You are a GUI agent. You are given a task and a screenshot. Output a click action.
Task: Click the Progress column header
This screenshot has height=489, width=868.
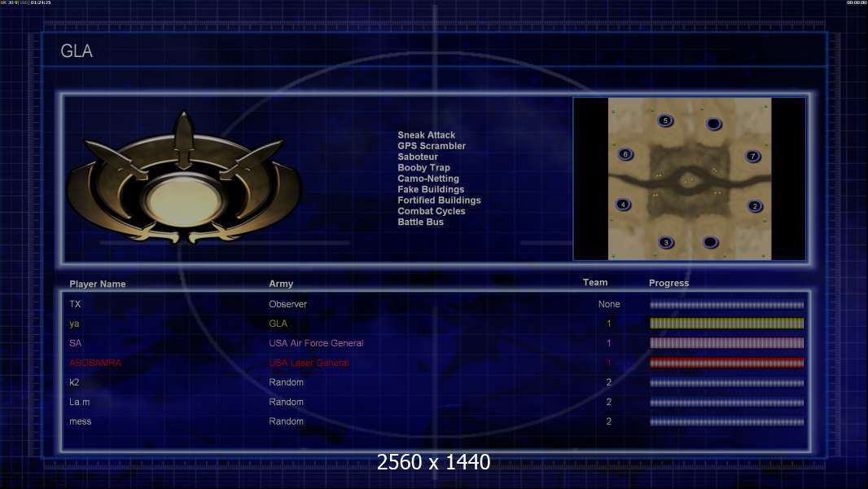(x=669, y=283)
